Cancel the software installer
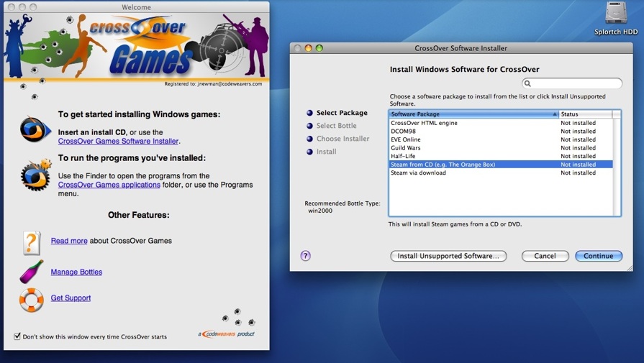This screenshot has width=644, height=363. pos(545,256)
